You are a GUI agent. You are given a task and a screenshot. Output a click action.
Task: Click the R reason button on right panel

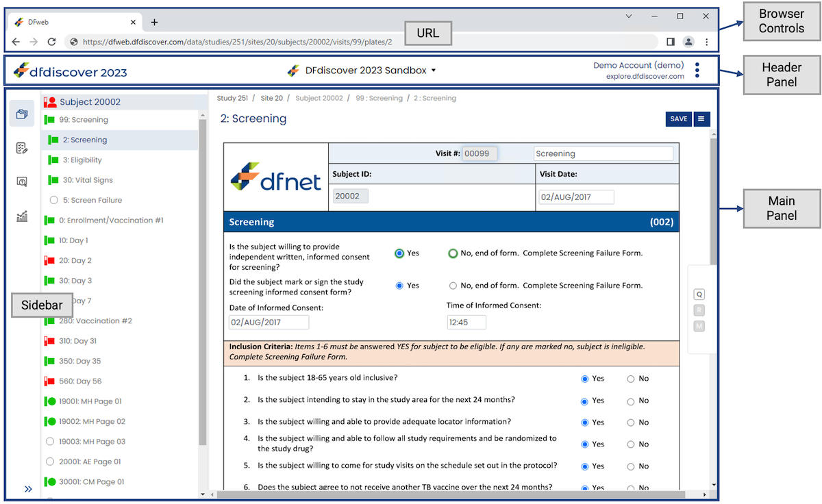(x=699, y=310)
